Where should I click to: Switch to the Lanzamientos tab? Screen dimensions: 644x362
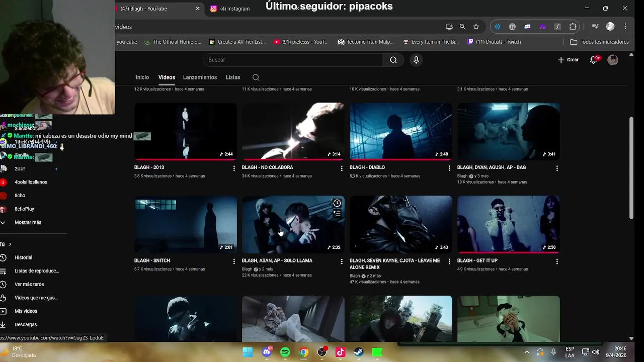coord(200,77)
